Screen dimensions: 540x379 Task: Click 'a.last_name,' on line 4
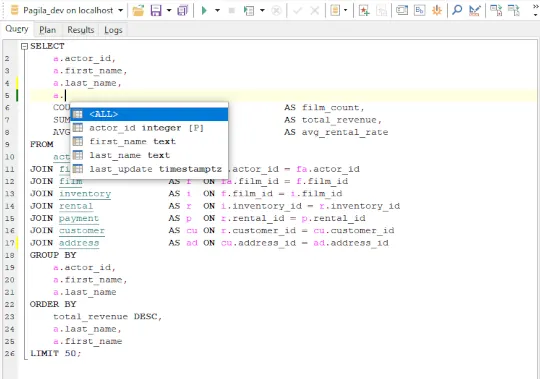[x=87, y=83]
